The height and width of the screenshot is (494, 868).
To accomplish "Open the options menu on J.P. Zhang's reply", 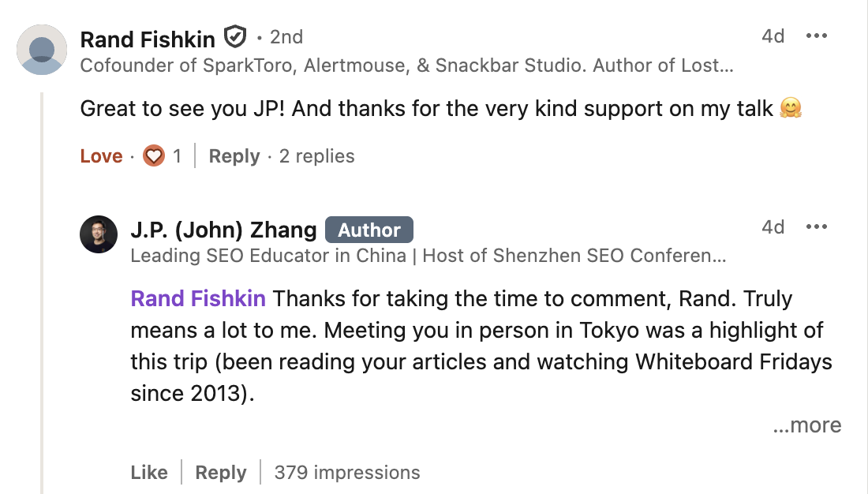I will point(816,227).
